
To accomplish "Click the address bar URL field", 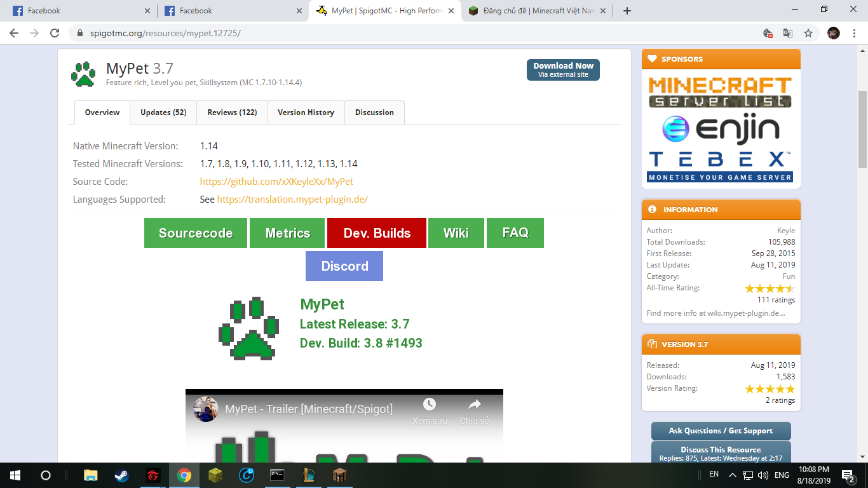I will [x=413, y=33].
